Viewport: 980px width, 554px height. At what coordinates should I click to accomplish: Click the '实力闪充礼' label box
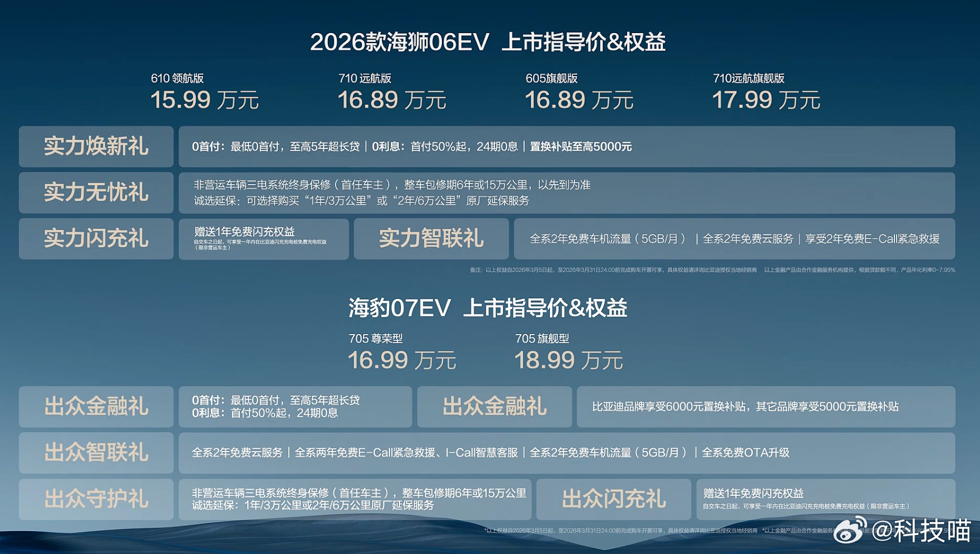coord(96,239)
